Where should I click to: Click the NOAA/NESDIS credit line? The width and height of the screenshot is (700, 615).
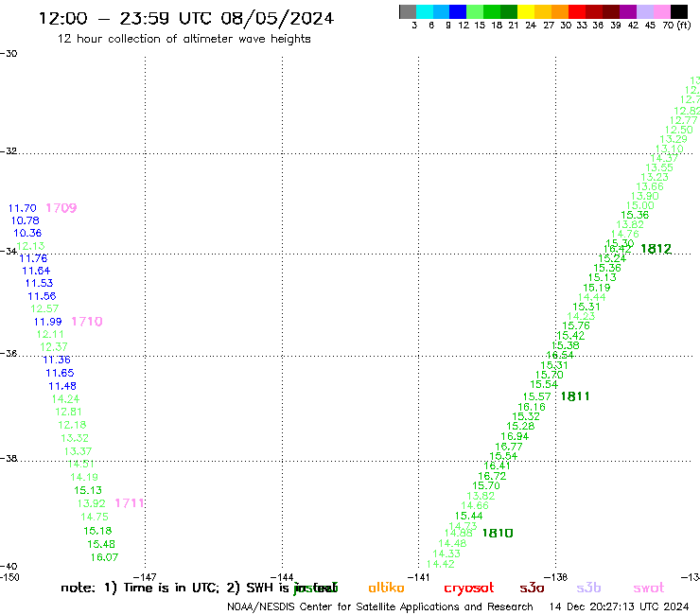pyautogui.click(x=380, y=606)
